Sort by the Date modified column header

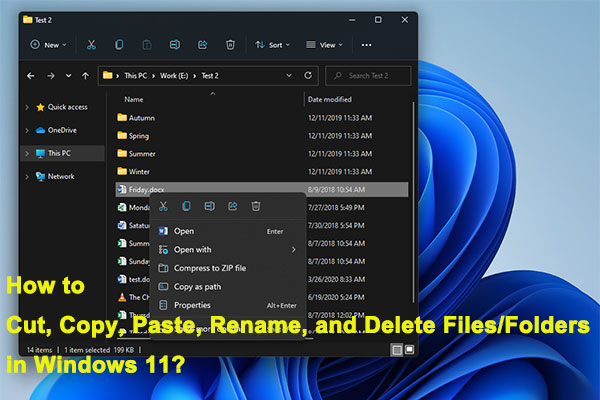[x=329, y=100]
